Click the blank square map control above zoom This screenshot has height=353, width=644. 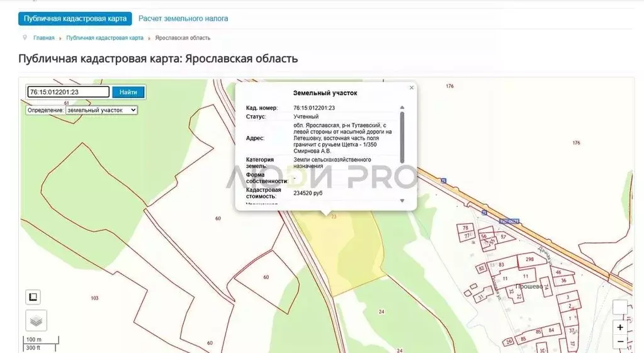coord(620,307)
